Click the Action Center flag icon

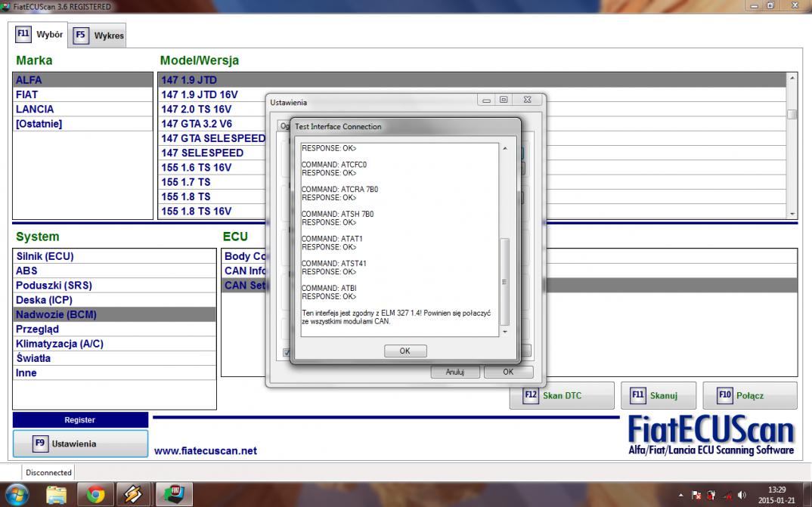(696, 495)
